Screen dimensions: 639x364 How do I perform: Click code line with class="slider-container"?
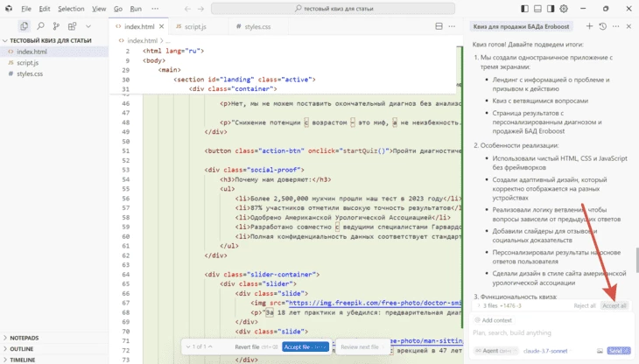click(x=262, y=275)
